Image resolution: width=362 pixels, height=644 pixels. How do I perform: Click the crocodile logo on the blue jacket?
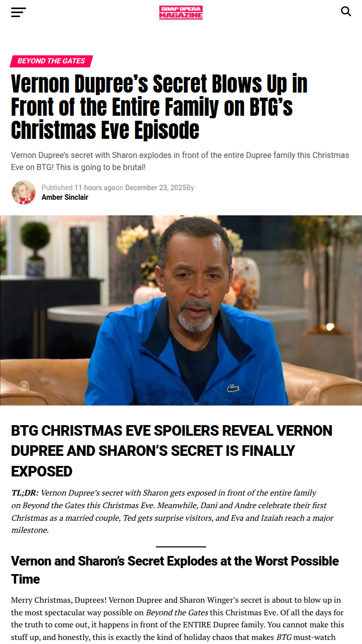233,388
